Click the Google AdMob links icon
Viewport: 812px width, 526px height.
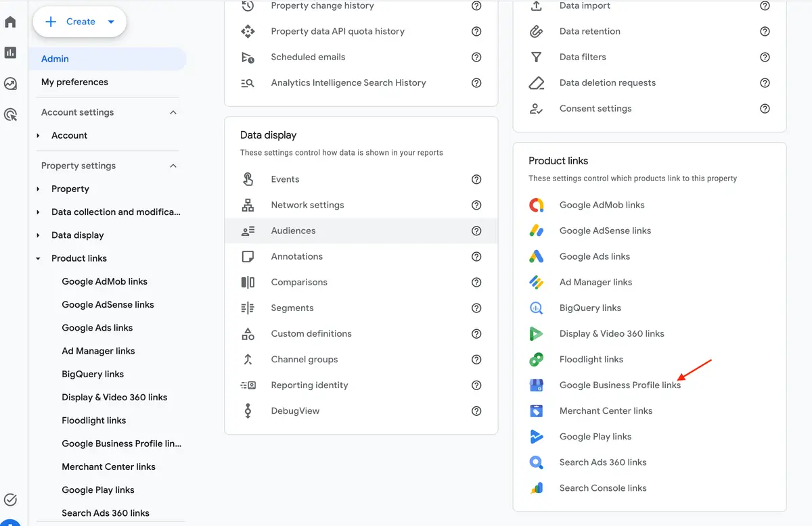537,205
